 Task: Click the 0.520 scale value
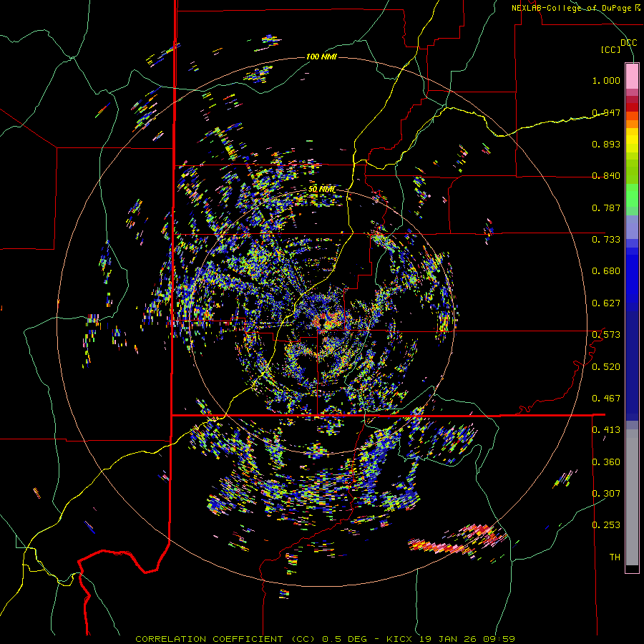pyautogui.click(x=606, y=367)
